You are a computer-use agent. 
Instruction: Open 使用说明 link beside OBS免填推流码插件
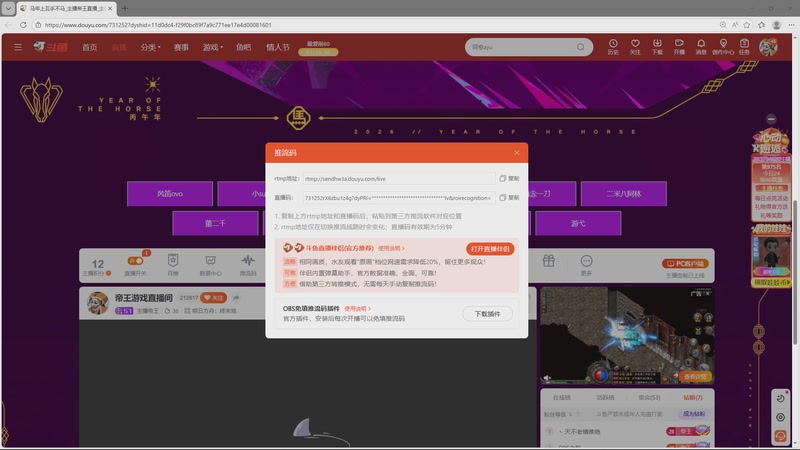click(357, 309)
